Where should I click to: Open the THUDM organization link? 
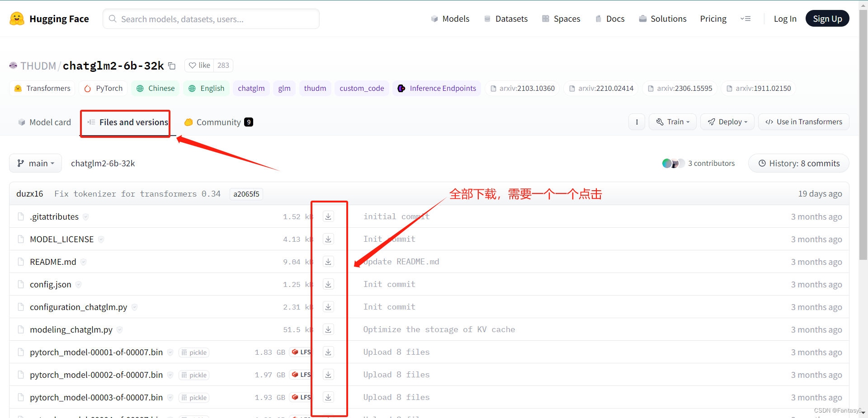[x=38, y=66]
